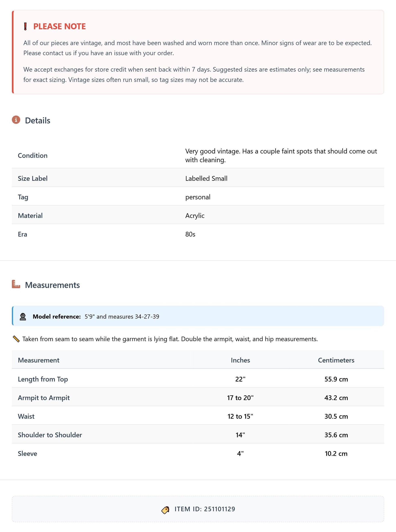The image size is (396, 532).
Task: Click the model reference person icon
Action: point(23,317)
